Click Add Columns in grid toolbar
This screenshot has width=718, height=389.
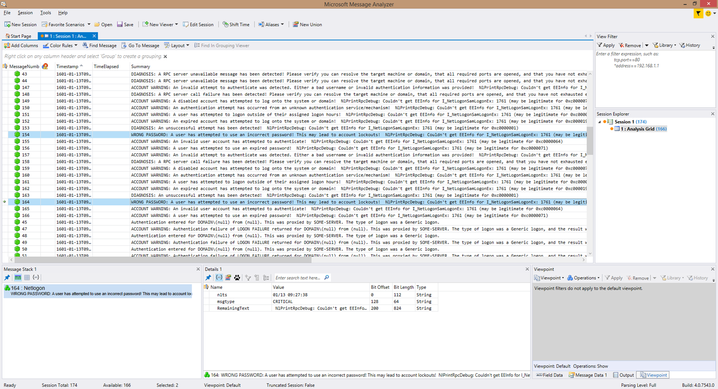pyautogui.click(x=21, y=45)
